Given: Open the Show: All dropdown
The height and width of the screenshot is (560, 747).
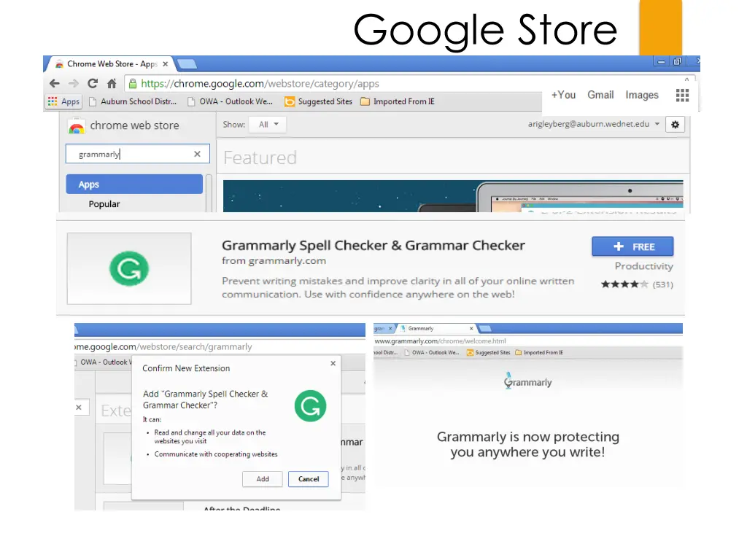Looking at the screenshot, I should [268, 125].
